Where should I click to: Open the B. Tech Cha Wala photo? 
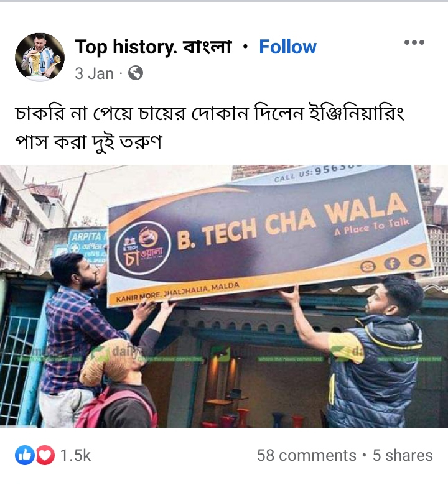(224, 296)
